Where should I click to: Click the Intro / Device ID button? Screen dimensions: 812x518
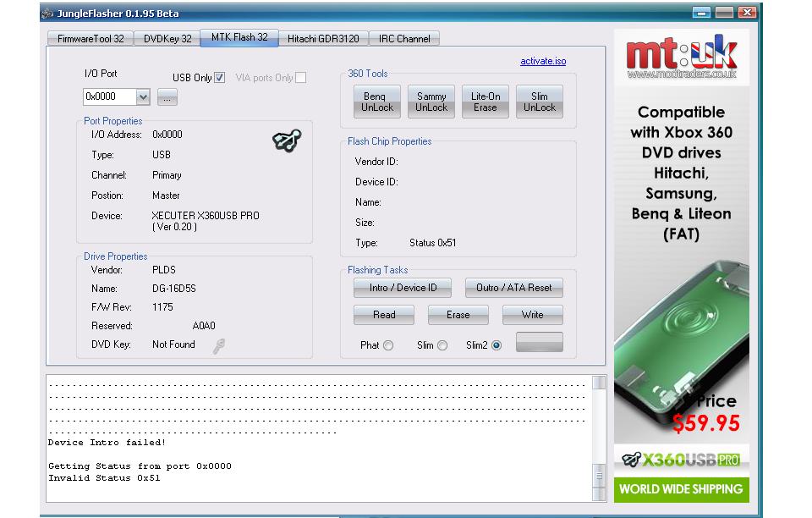coord(403,288)
